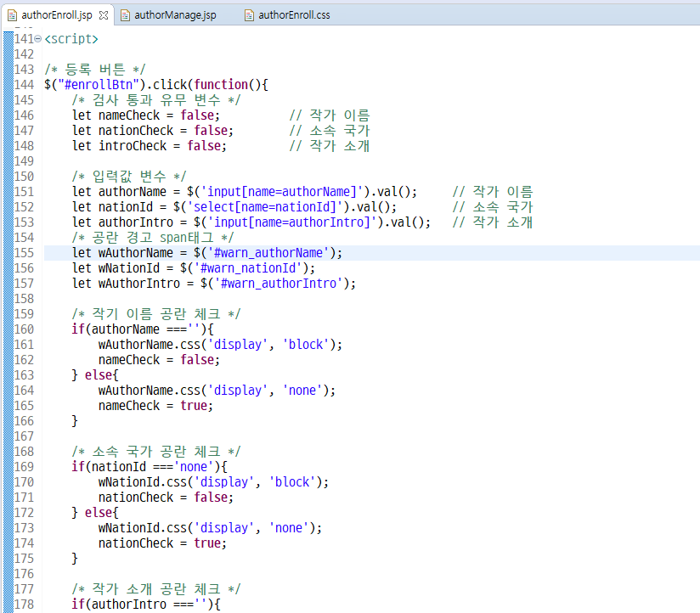The height and width of the screenshot is (613, 700).
Task: Click 'if(nationId ==='none'){' on line 169
Action: pyautogui.click(x=150, y=467)
